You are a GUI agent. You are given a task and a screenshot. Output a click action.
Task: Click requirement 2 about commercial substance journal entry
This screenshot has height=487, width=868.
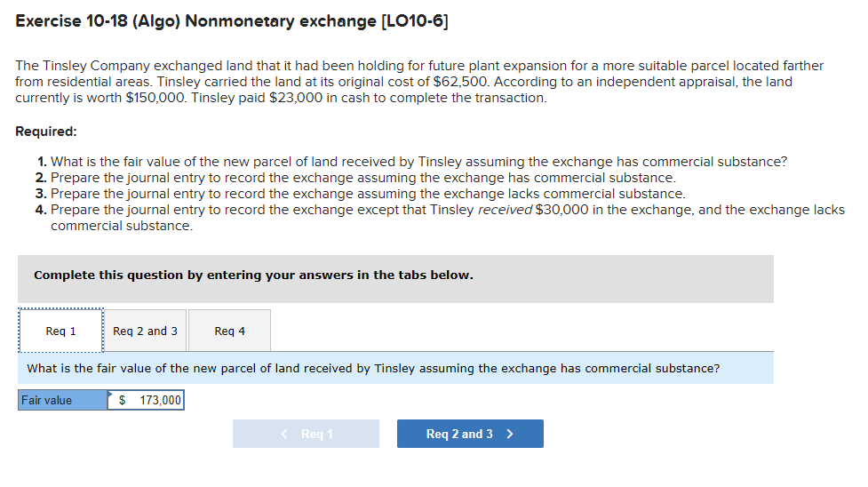pyautogui.click(x=362, y=178)
